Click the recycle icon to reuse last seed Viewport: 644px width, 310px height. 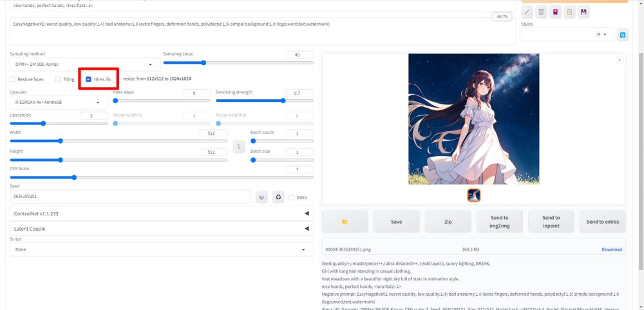(278, 197)
